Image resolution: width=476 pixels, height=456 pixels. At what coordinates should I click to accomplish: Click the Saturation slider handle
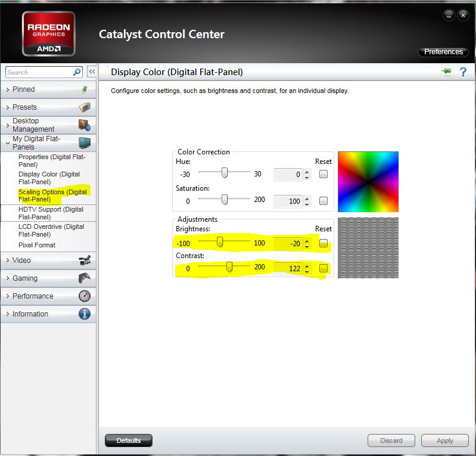point(225,199)
